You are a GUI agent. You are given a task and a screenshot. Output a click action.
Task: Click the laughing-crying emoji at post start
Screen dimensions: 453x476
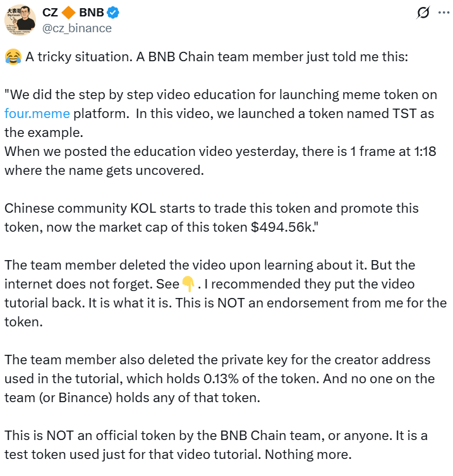[x=13, y=57]
